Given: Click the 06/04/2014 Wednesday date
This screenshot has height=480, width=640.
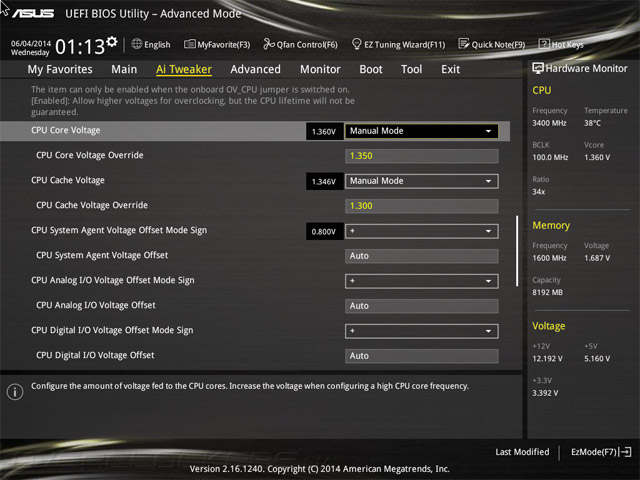Looking at the screenshot, I should coord(31,48).
